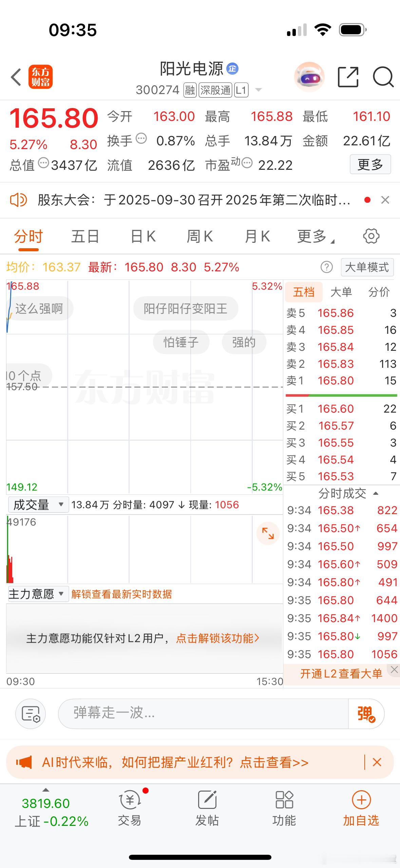Switch to the 日K tab
Screen dimensions: 400x868
pos(143,236)
